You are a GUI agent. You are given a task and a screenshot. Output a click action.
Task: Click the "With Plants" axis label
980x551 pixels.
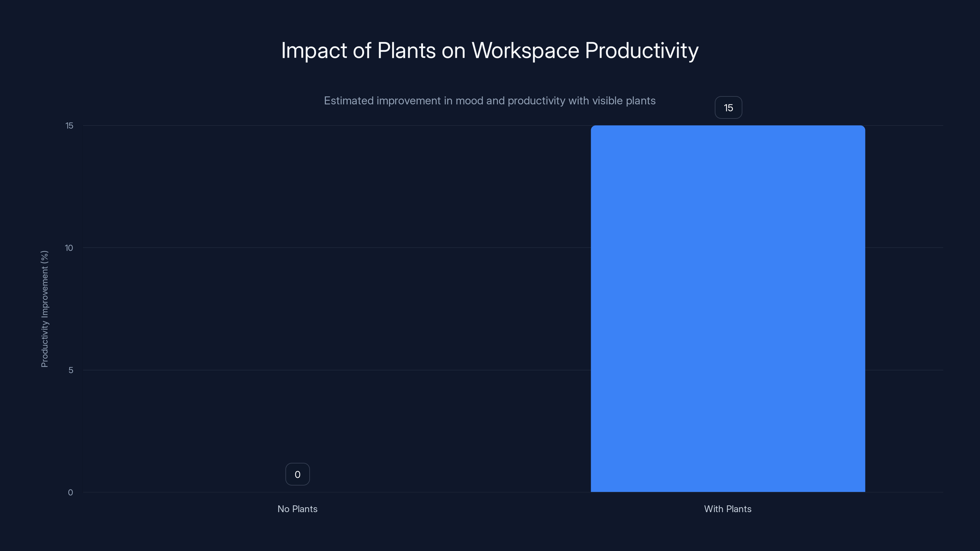(728, 509)
